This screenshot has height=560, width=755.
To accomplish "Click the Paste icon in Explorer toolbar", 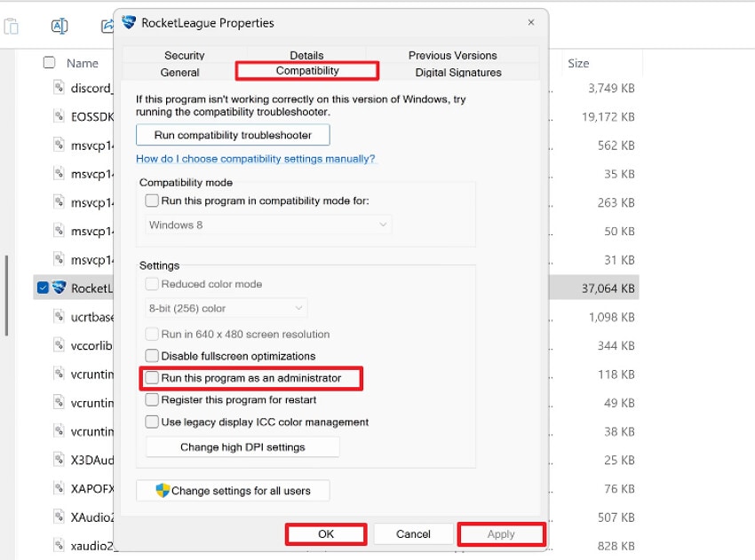I will pyautogui.click(x=12, y=26).
